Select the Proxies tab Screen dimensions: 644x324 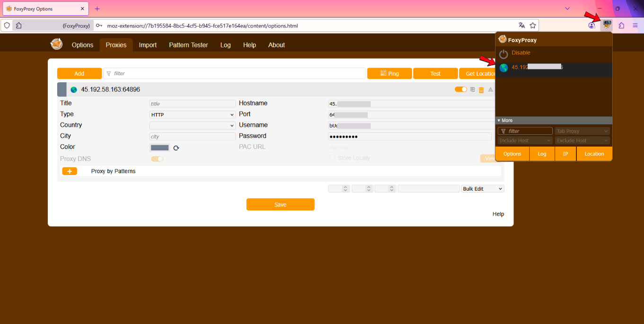[116, 45]
